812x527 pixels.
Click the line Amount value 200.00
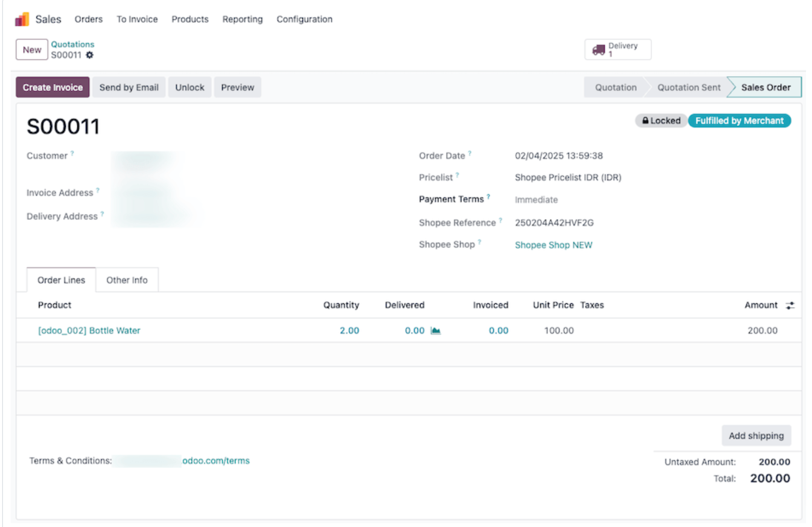pos(763,330)
